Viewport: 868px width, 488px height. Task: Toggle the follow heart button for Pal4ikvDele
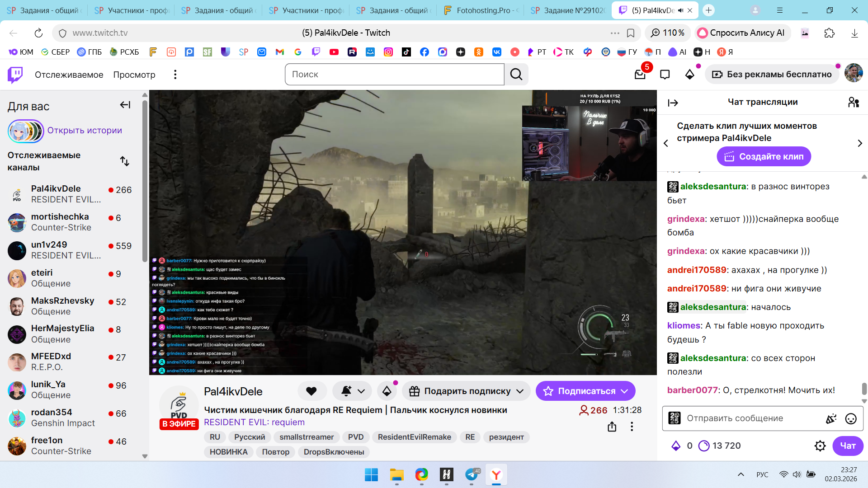pos(311,391)
